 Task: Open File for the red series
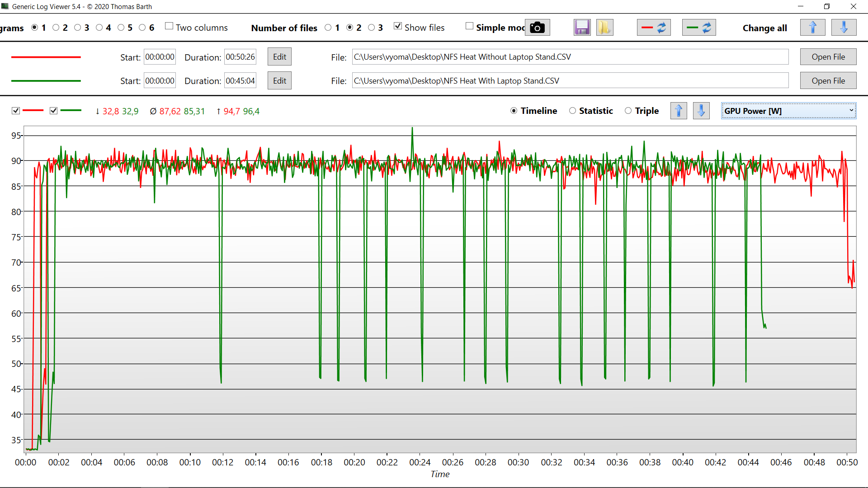click(828, 57)
